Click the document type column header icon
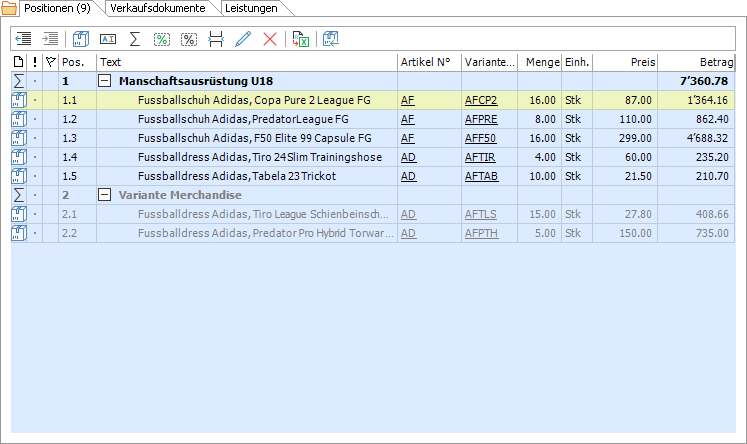 pyautogui.click(x=19, y=62)
